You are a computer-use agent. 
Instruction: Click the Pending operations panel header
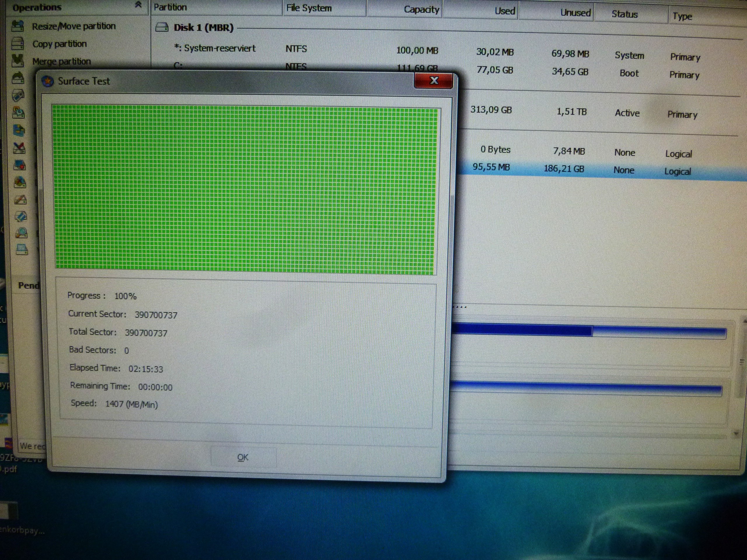tap(29, 286)
